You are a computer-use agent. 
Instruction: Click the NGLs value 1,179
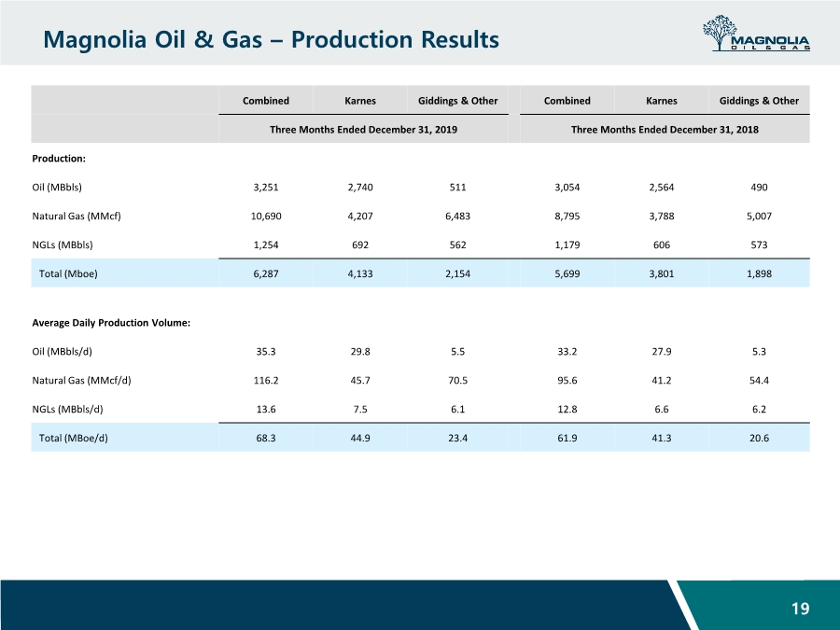[567, 245]
